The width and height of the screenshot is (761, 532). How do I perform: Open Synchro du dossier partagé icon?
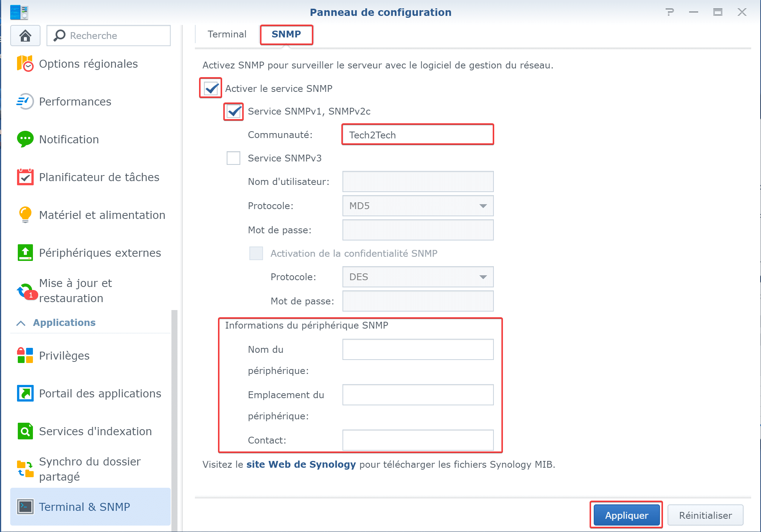pyautogui.click(x=25, y=469)
